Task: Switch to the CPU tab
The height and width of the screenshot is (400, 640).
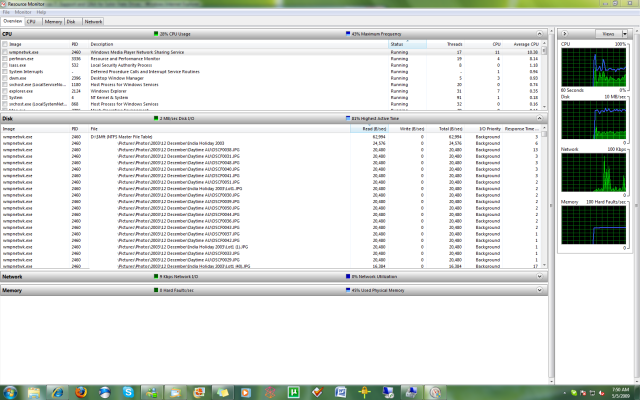Action: (x=31, y=22)
